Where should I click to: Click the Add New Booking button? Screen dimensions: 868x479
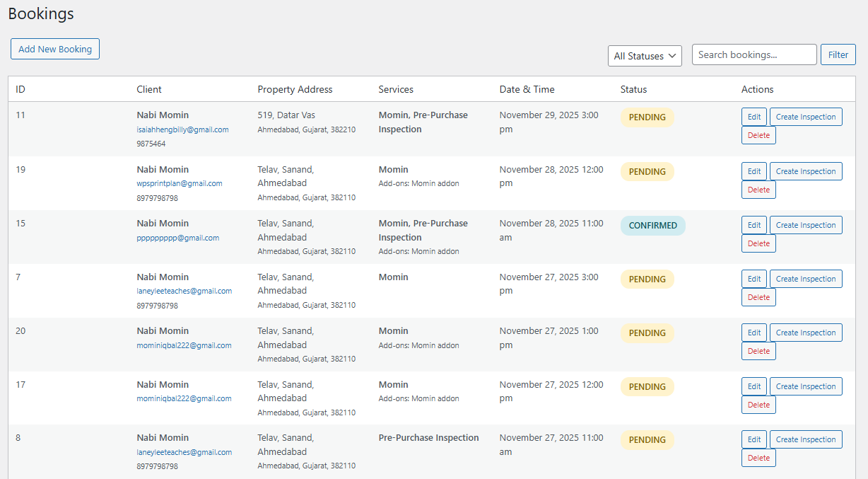(55, 49)
